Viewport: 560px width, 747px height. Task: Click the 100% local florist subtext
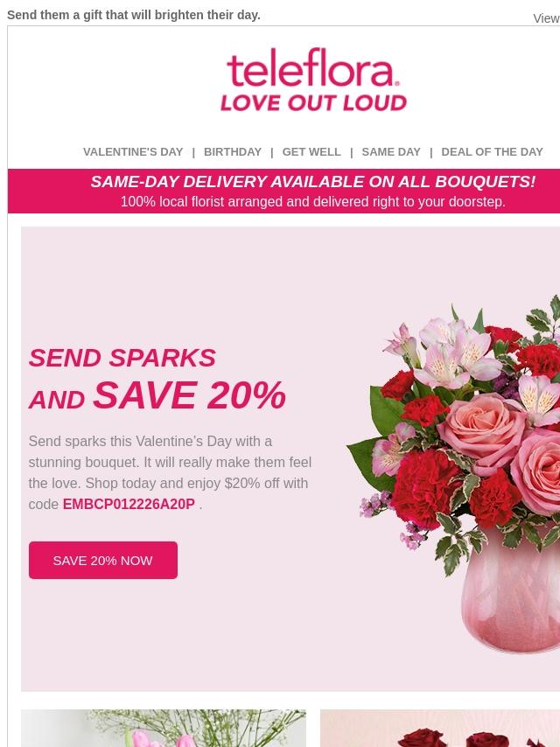(312, 202)
